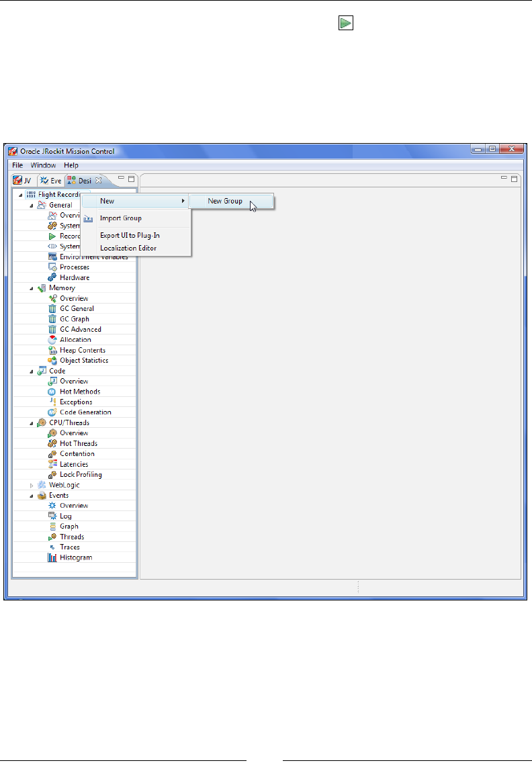Click the Hardware item icon
Viewport: 532px width, 767px height.
click(x=52, y=277)
